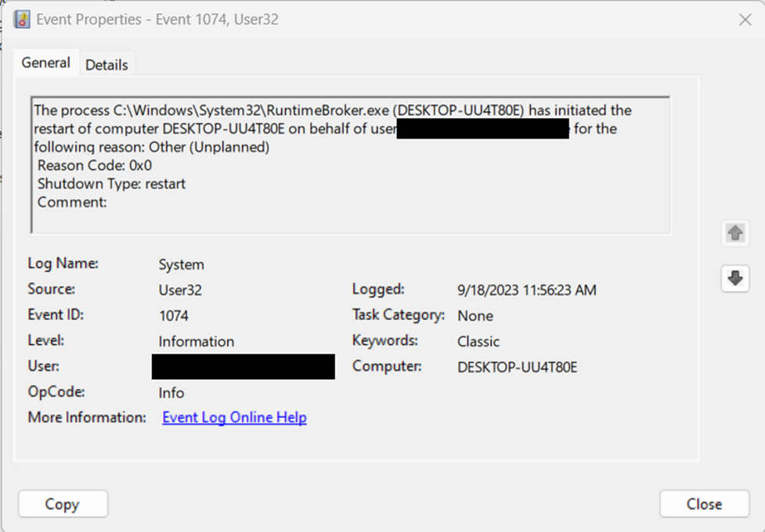The height and width of the screenshot is (532, 765).
Task: Select the Logged timestamp 9/18/2023 11:56:23 AM
Action: tap(527, 290)
